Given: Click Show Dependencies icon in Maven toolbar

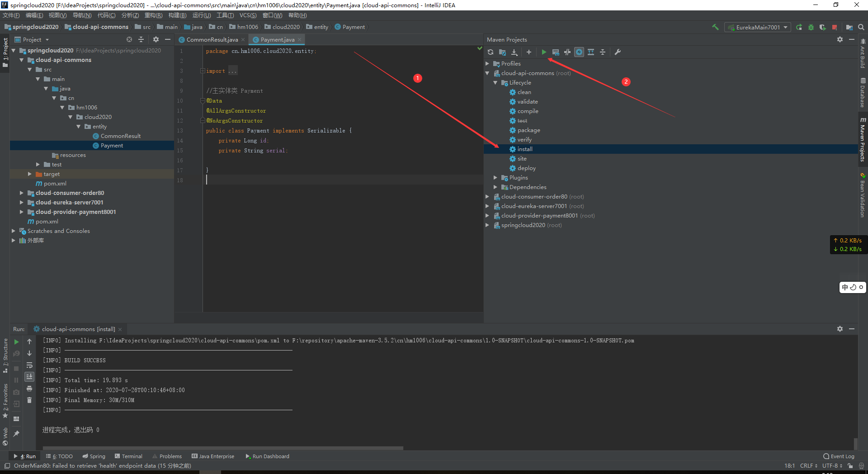Looking at the screenshot, I should [591, 52].
